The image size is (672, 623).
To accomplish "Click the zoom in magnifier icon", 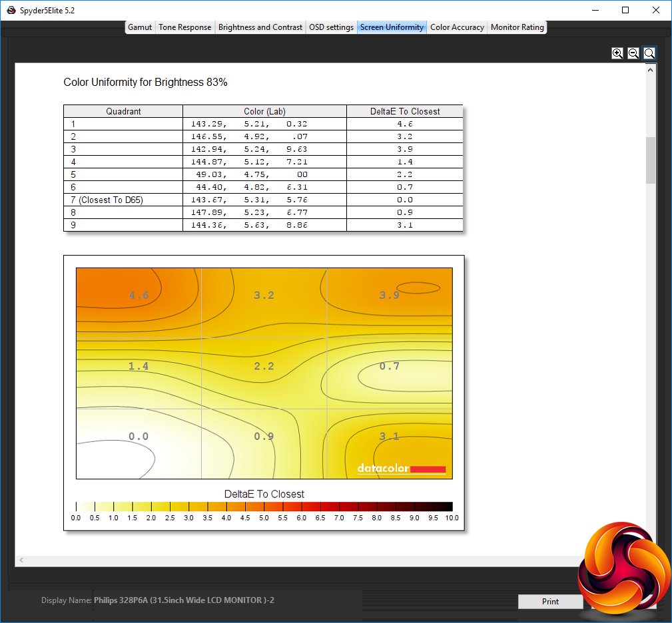I will click(x=617, y=53).
